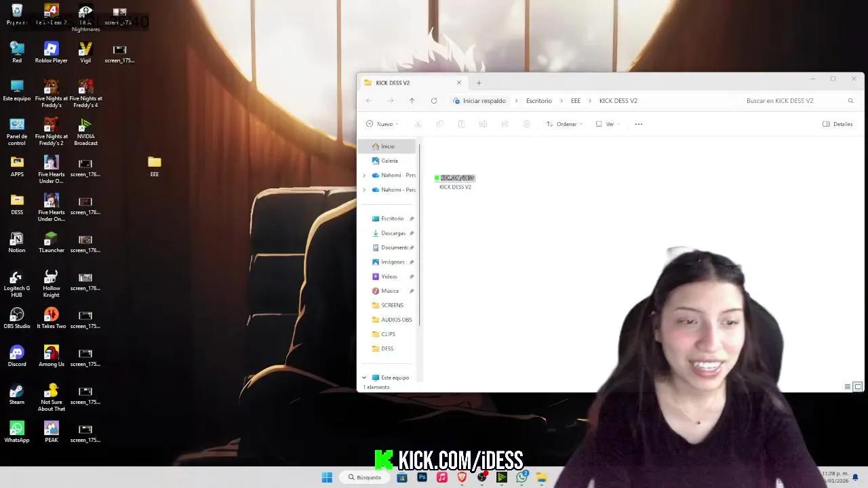Navigate to Escritorio breadcrumb
The width and height of the screenshot is (868, 488).
[539, 101]
